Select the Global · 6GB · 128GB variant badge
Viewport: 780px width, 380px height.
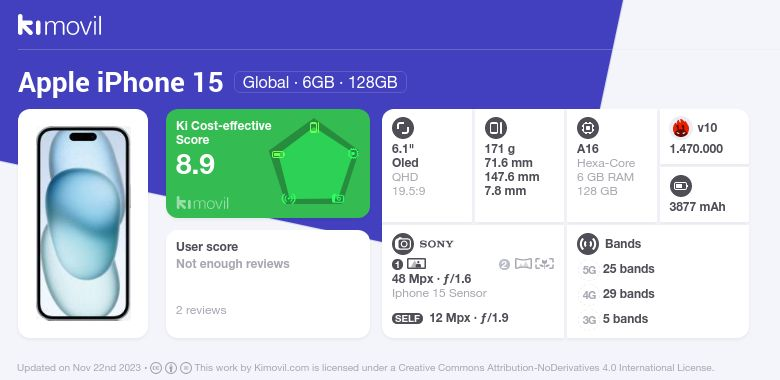[320, 82]
